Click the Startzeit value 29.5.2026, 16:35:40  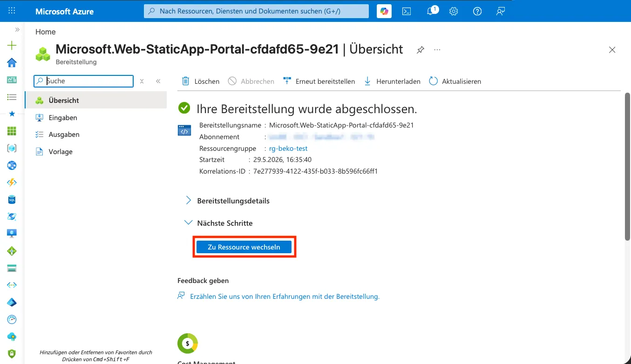282,160
